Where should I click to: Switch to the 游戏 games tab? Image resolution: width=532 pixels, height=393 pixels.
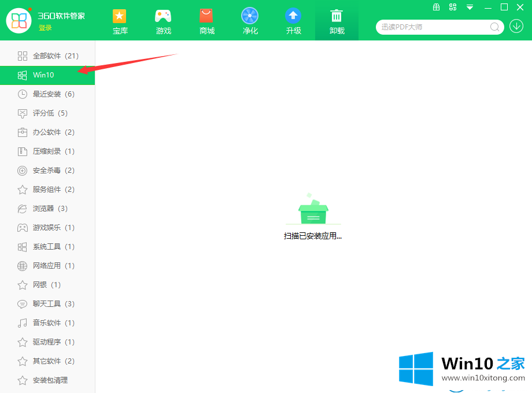pos(163,22)
